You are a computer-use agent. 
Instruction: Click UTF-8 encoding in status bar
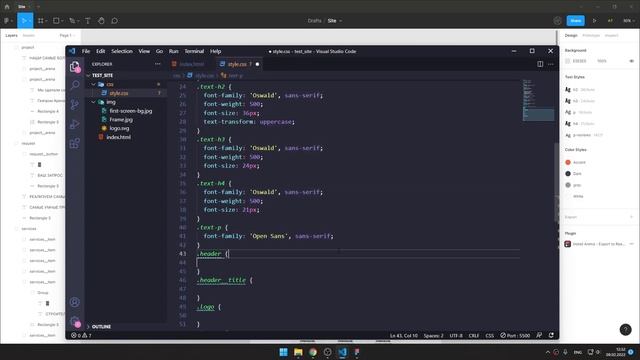tap(456, 336)
